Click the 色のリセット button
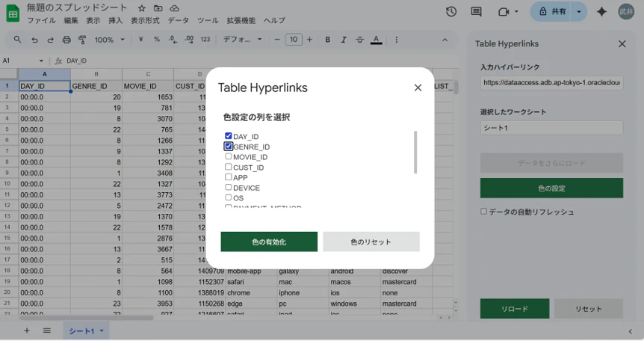This screenshot has height=341, width=644. (371, 242)
